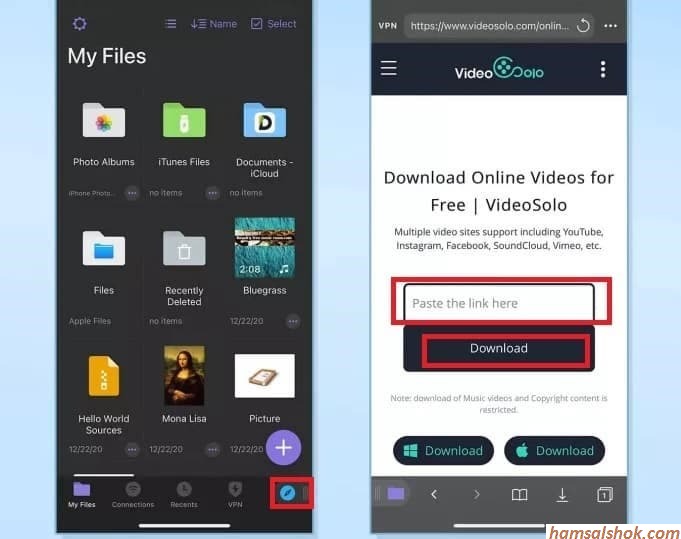Screen dimensions: 681x539
Task: Open more options for Mona Lisa
Action: coord(212,450)
